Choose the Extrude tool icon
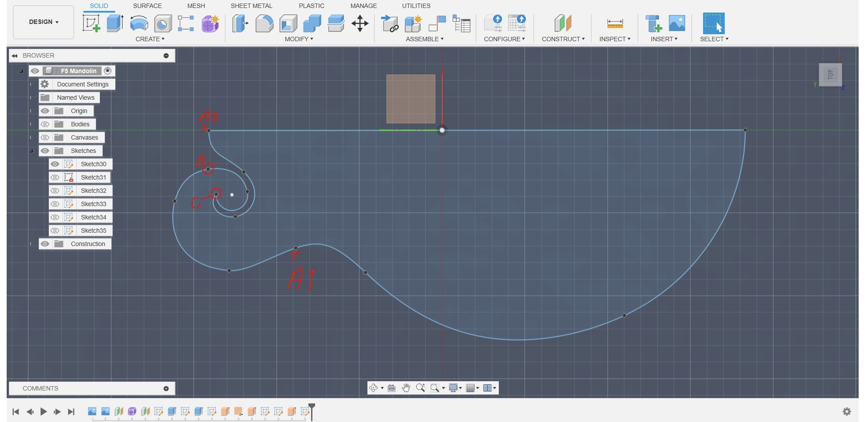868x422 pixels. 115,23
